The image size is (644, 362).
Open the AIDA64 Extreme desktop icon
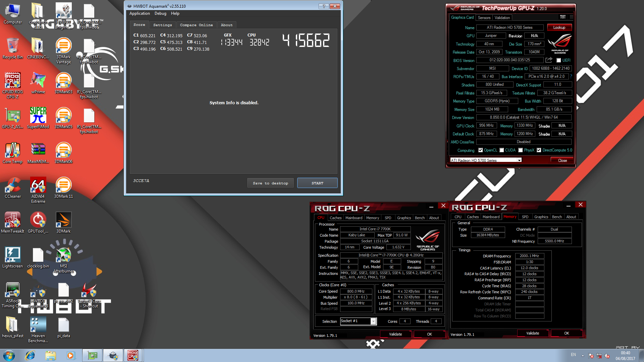[38, 190]
